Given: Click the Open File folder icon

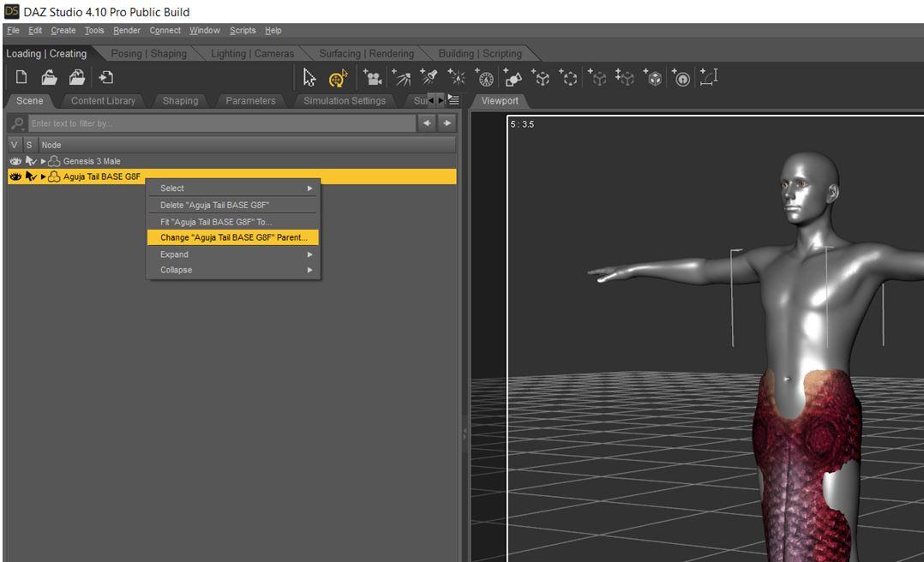Looking at the screenshot, I should [49, 78].
